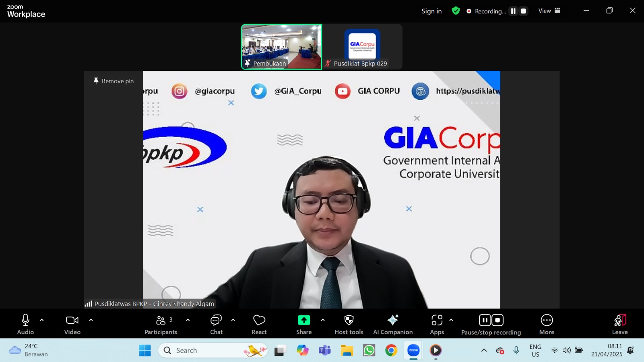Expand share options arrow beside Share
Screen dimensions: 644x362
(322, 320)
